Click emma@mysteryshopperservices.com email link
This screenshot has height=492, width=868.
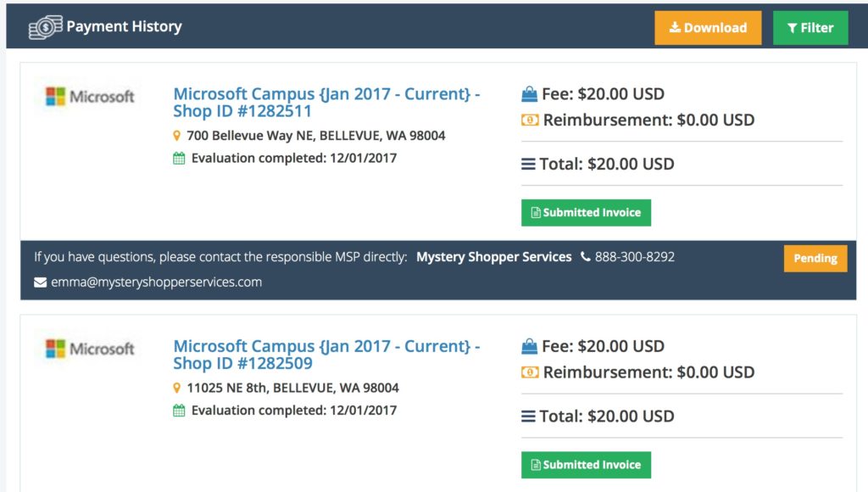(x=156, y=282)
